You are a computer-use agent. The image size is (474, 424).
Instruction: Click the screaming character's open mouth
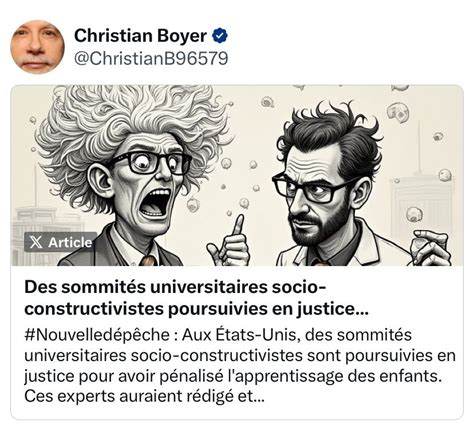tap(155, 204)
